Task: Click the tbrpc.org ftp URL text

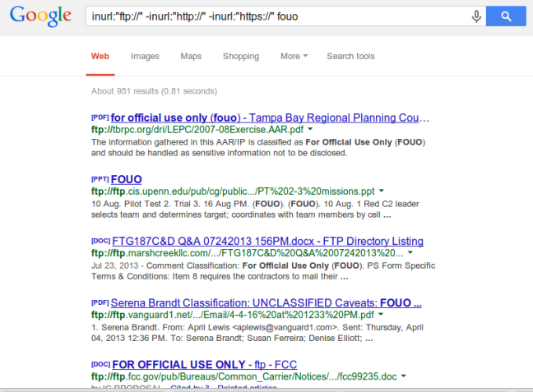Action: click(x=197, y=129)
